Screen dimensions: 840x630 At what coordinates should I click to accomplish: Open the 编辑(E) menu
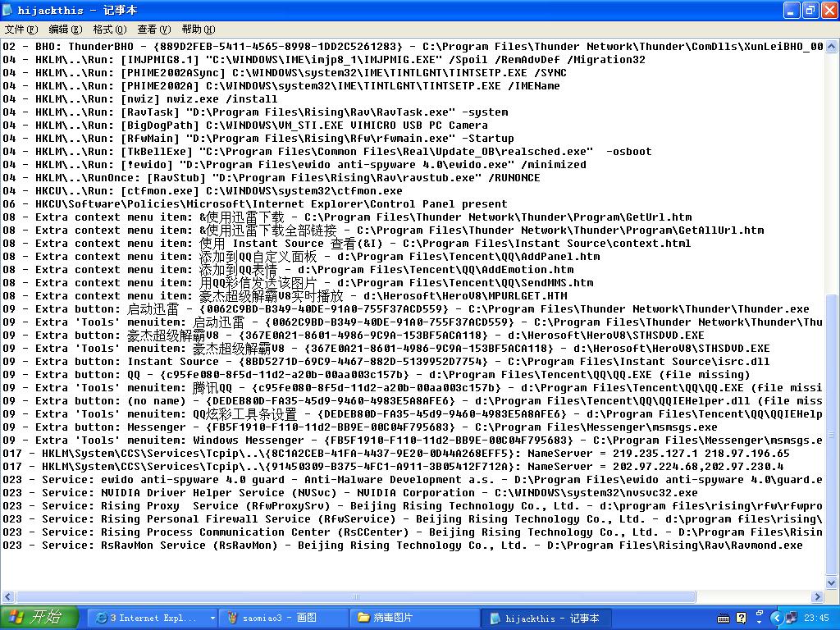point(66,30)
